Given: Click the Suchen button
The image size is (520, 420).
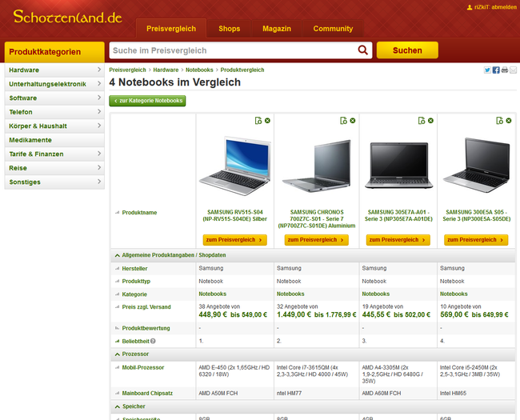Looking at the screenshot, I should (407, 50).
